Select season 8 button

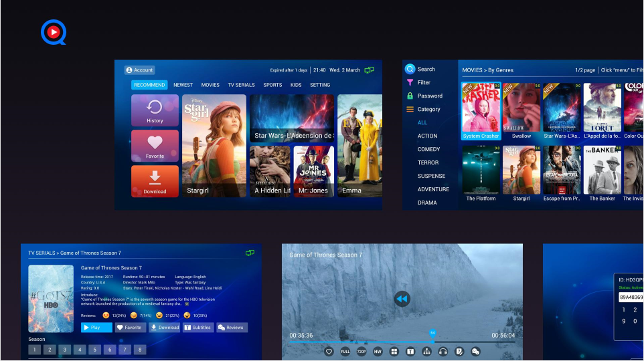[x=140, y=350]
